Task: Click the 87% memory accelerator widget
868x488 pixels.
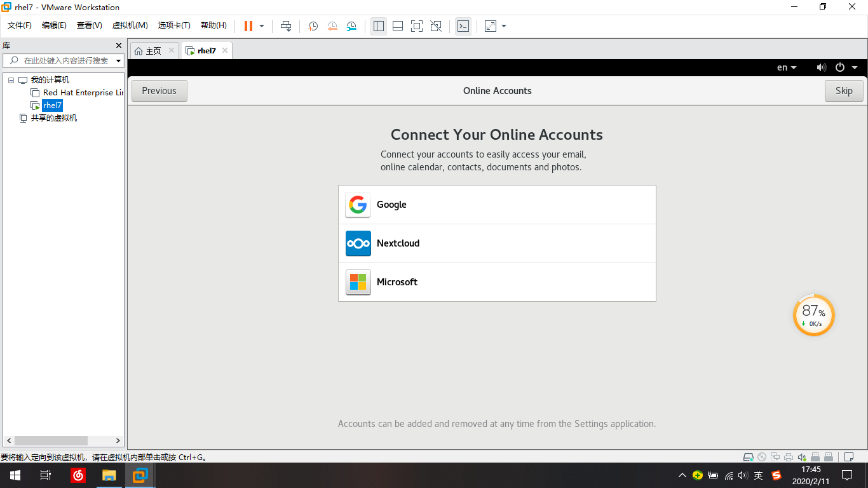Action: point(813,315)
